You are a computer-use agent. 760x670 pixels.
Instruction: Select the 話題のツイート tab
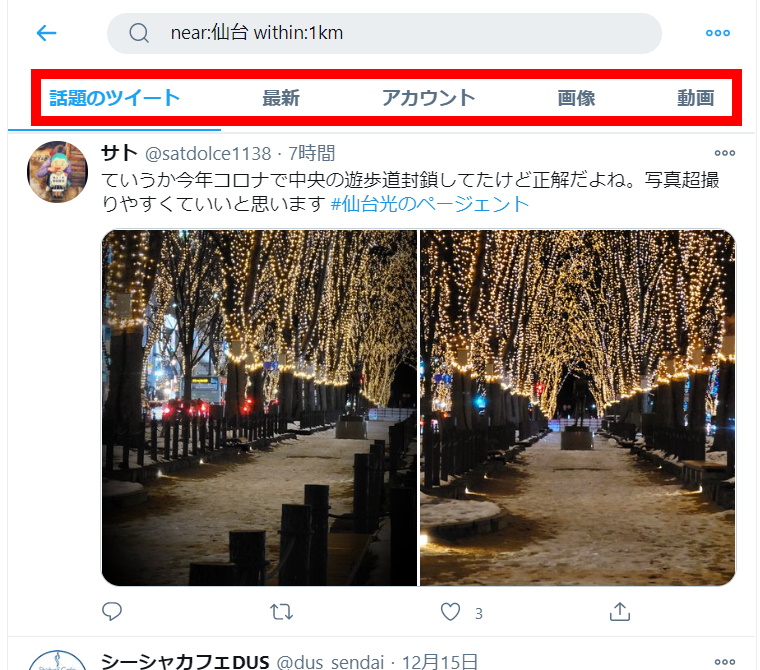click(x=114, y=98)
